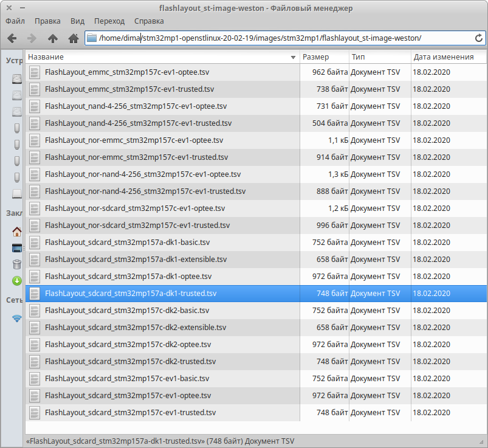The height and width of the screenshot is (448, 488).
Task: Click the icon of FlashLayout_sdcard_stm32mp157c-ev1-trusted.tsv
Action: (35, 413)
